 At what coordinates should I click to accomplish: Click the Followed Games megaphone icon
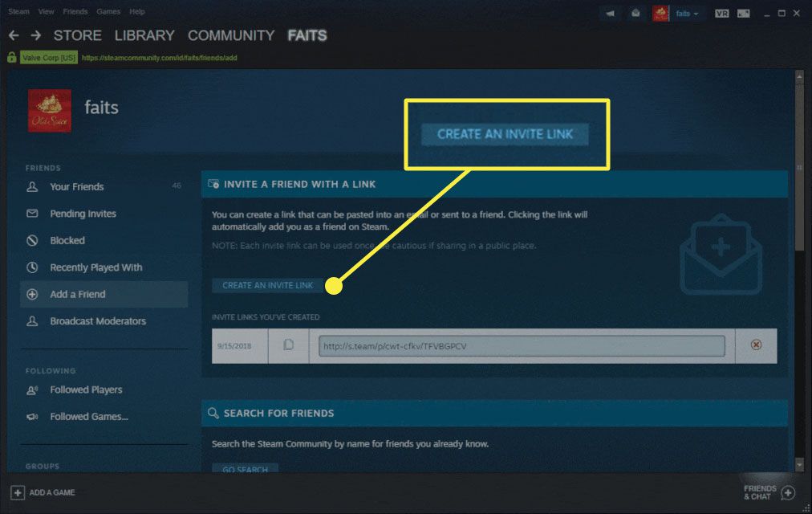point(32,417)
